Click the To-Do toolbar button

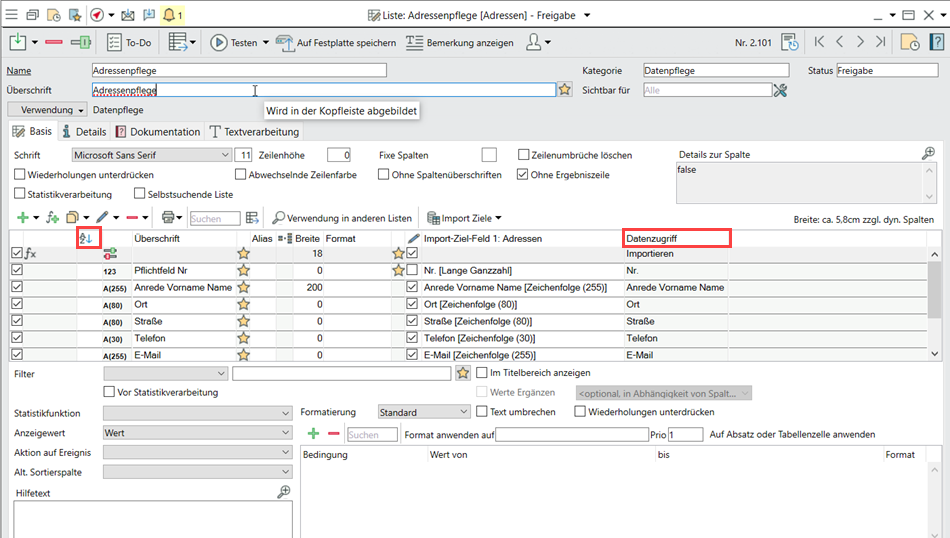pos(127,43)
